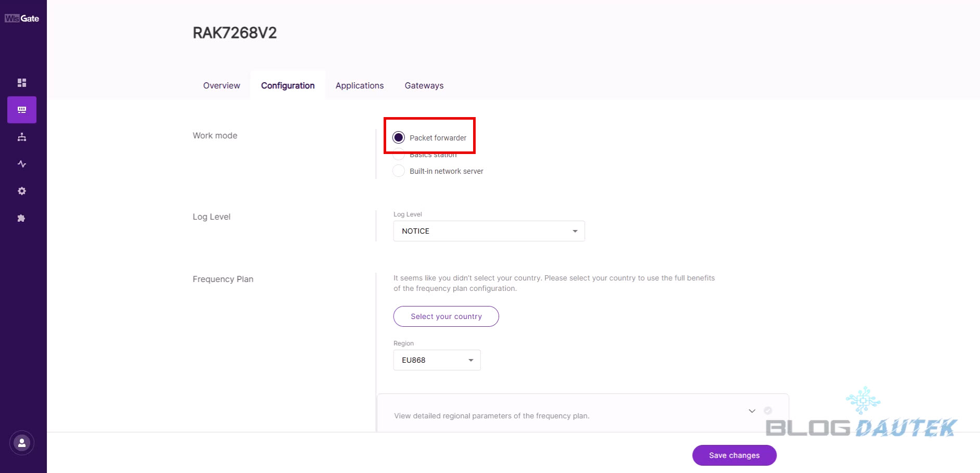The image size is (980, 473).
Task: Open the settings gear icon in sidebar
Action: (x=22, y=191)
